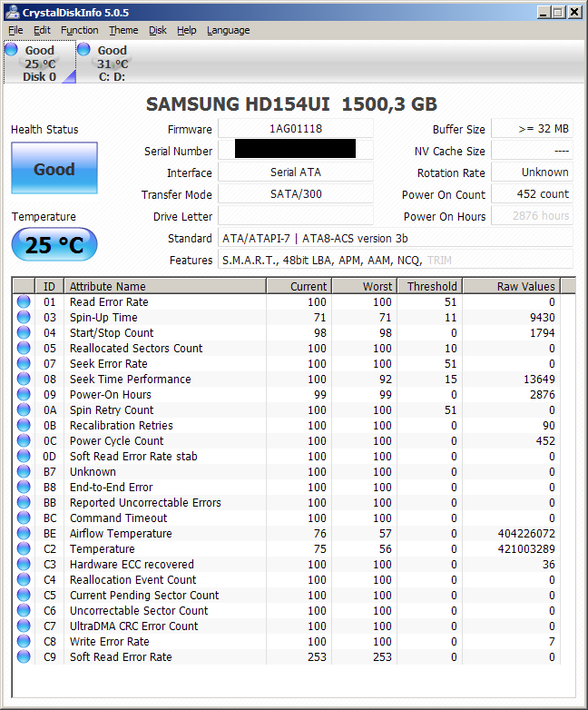Click the SAMSUNG HD154UI drive title
588x710 pixels.
[x=291, y=104]
